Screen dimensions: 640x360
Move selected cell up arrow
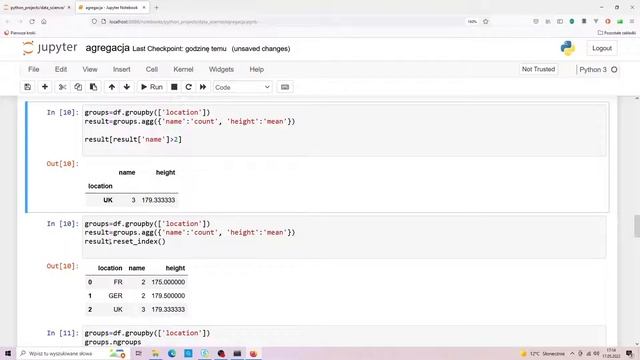click(111, 87)
